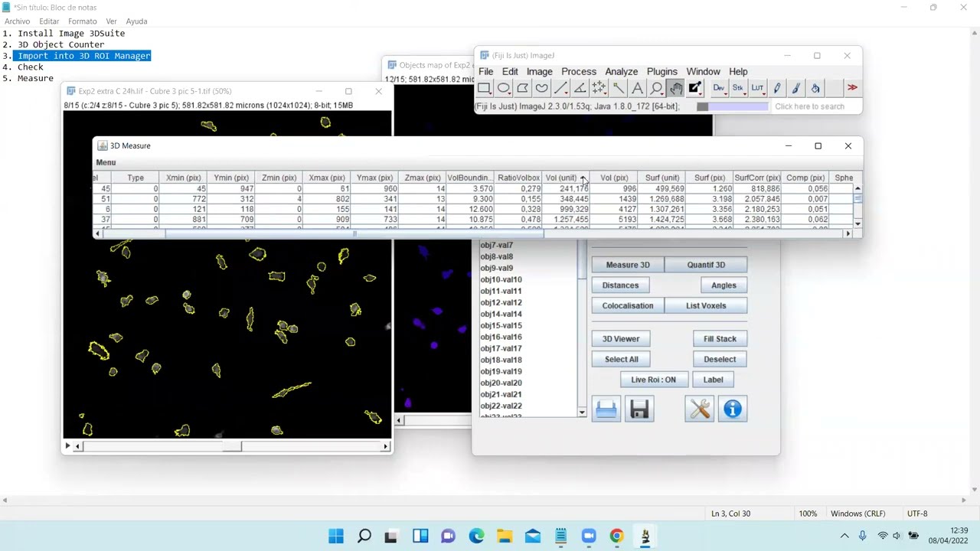980x551 pixels.
Task: Click the Fill Stack button
Action: coord(720,339)
